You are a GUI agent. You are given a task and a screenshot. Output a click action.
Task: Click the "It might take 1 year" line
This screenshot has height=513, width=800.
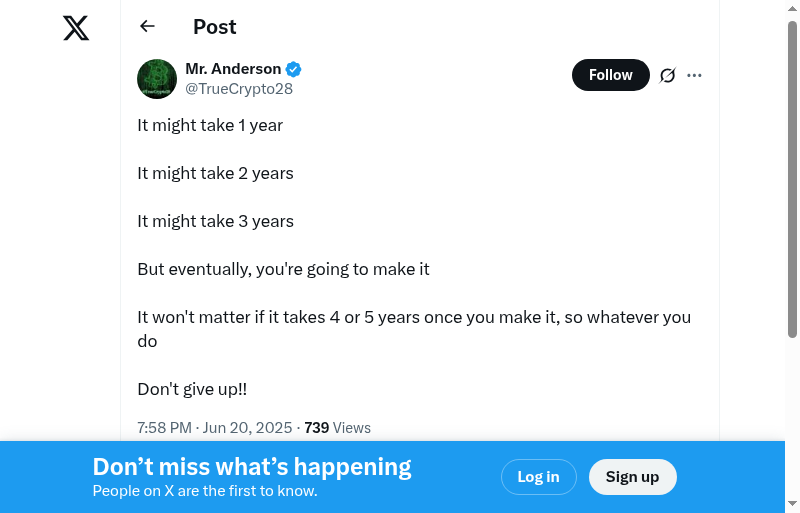pos(210,125)
